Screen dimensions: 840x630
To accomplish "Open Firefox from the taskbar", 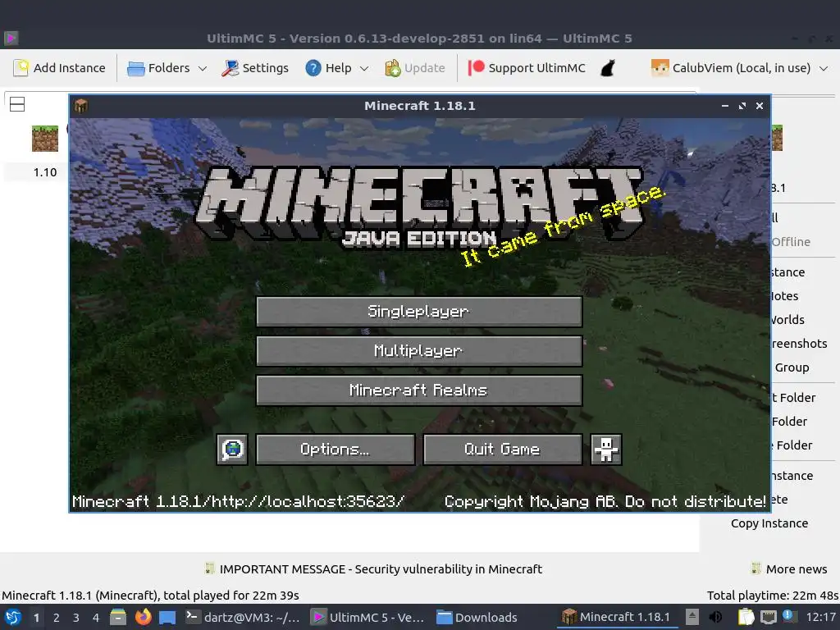I will pos(143,617).
